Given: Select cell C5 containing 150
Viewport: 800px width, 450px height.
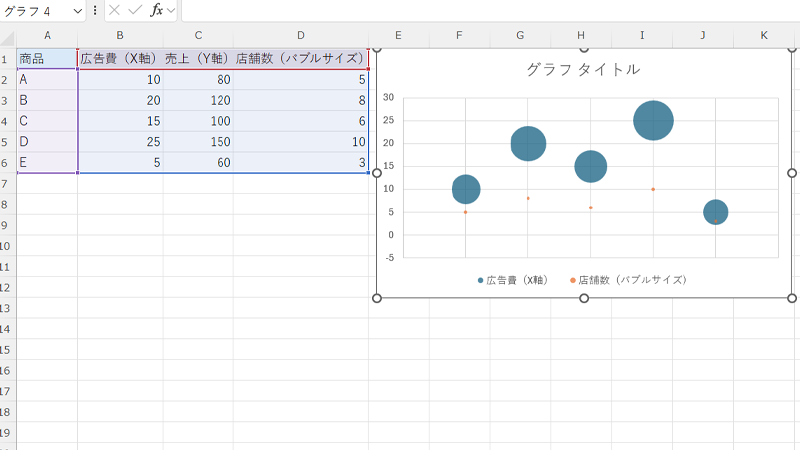Looking at the screenshot, I should click(x=198, y=142).
